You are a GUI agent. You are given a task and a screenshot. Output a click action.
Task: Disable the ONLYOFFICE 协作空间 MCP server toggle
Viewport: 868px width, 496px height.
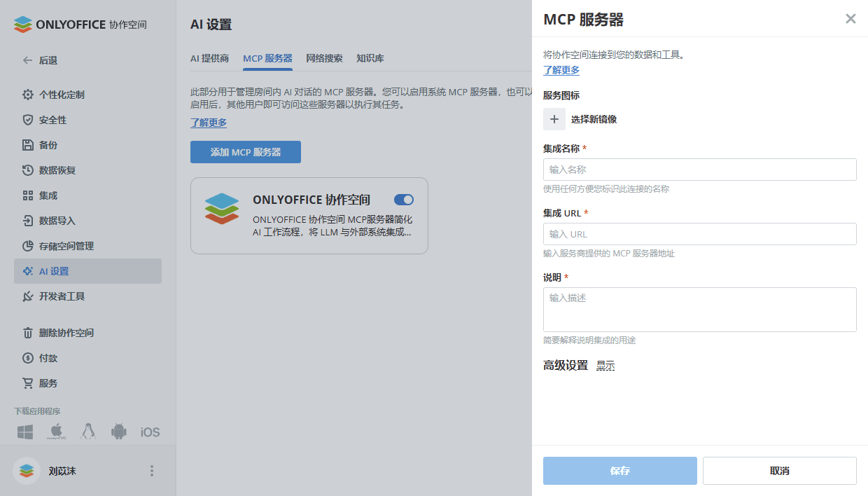[403, 199]
